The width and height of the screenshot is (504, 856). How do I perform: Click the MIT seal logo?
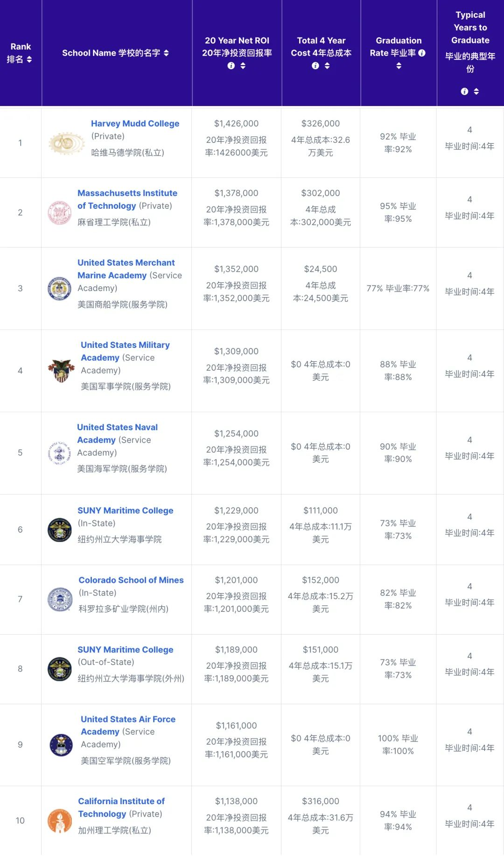click(x=60, y=213)
